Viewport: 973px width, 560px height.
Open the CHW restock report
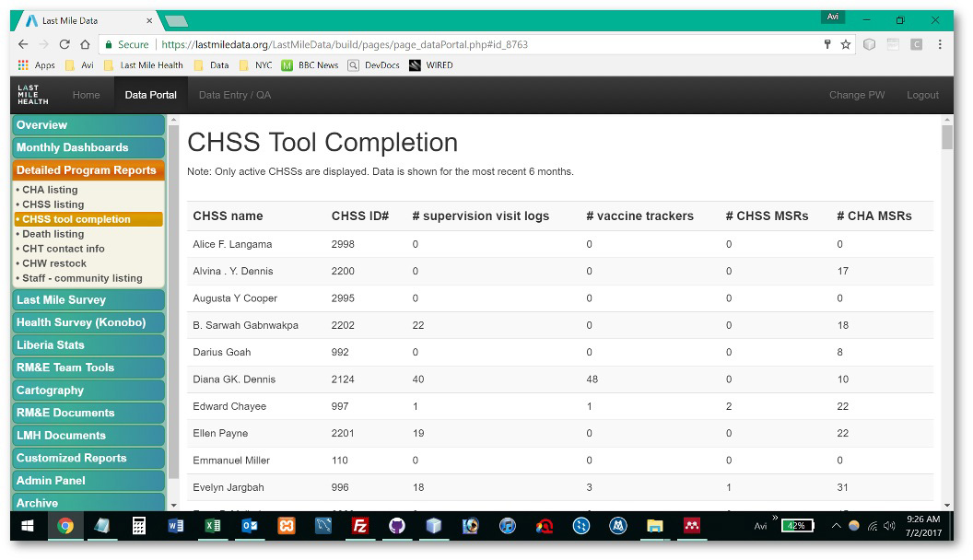(54, 263)
